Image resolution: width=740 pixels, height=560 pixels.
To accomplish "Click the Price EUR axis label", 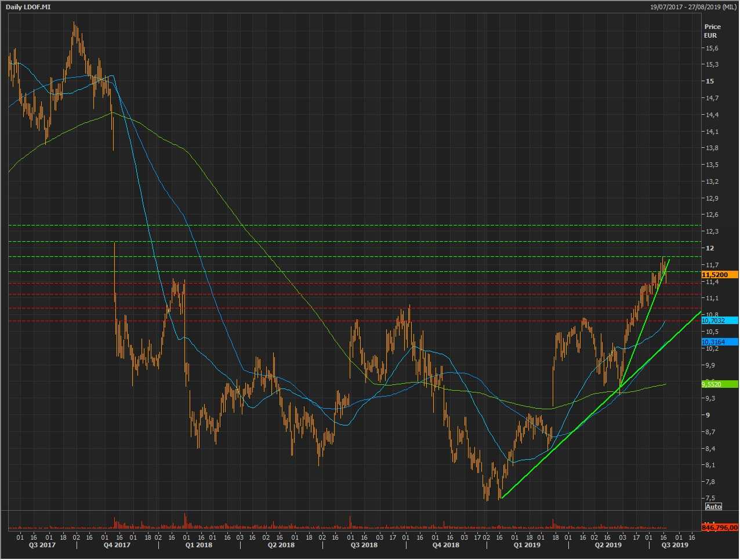I will click(x=712, y=31).
